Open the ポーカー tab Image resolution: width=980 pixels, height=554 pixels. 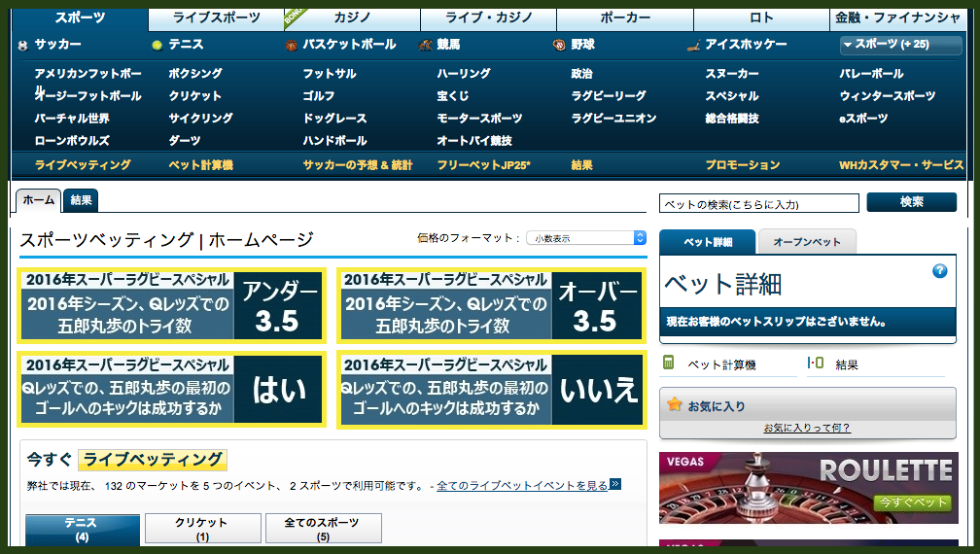[x=625, y=18]
